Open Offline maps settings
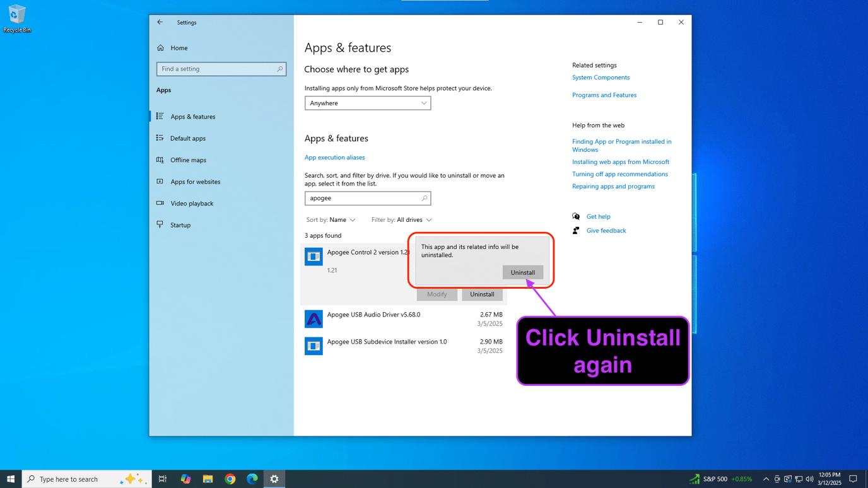868x488 pixels. pos(188,160)
